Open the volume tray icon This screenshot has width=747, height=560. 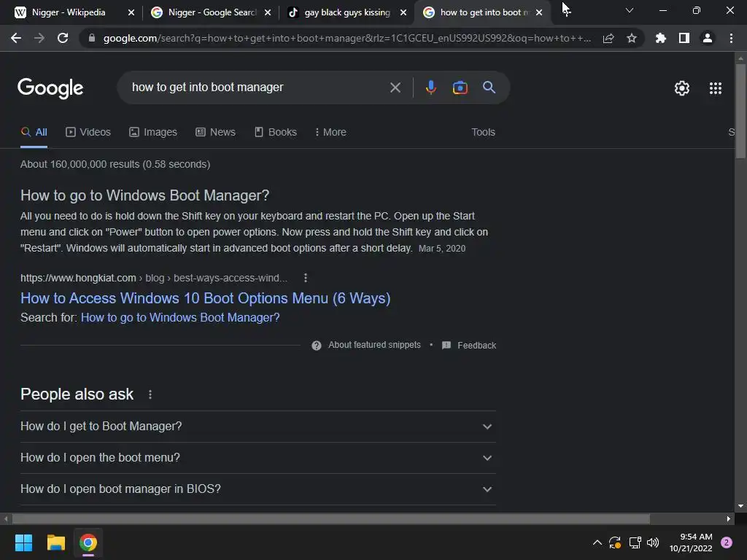653,542
